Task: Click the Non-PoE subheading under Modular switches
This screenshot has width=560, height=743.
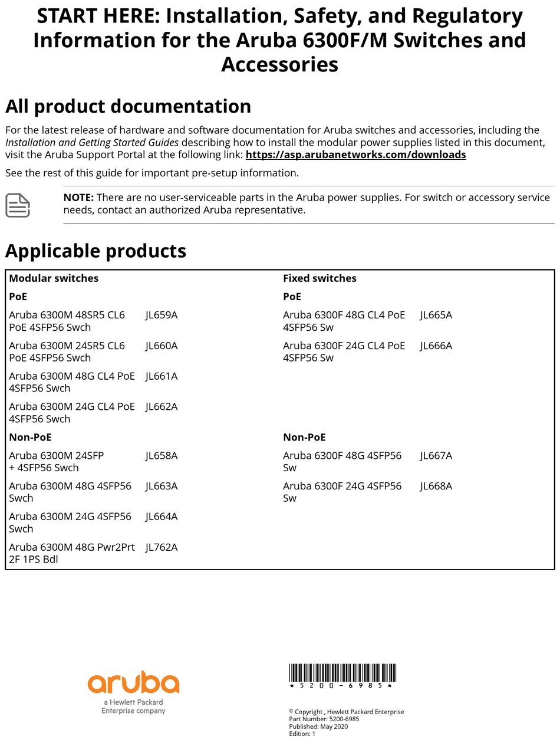Action: coord(30,437)
